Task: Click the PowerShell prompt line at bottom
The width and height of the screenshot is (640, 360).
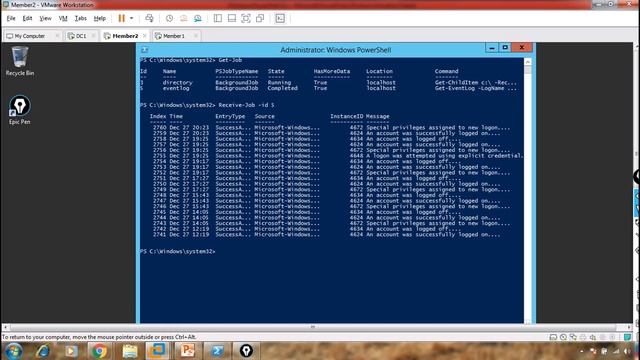Action: 178,251
